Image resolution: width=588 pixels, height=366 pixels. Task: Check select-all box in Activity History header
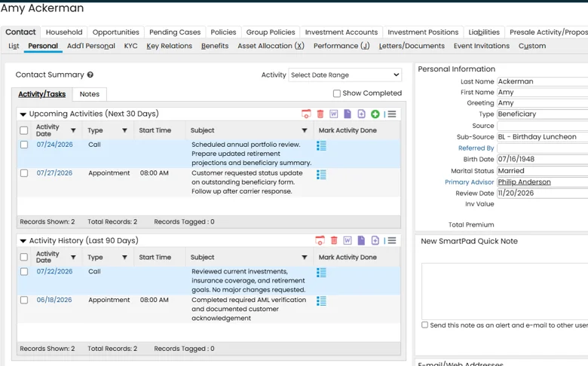coord(23,257)
